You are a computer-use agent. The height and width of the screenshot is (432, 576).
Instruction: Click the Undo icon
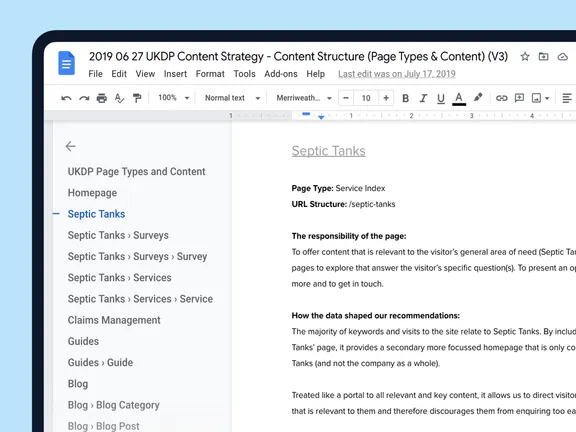[66, 98]
